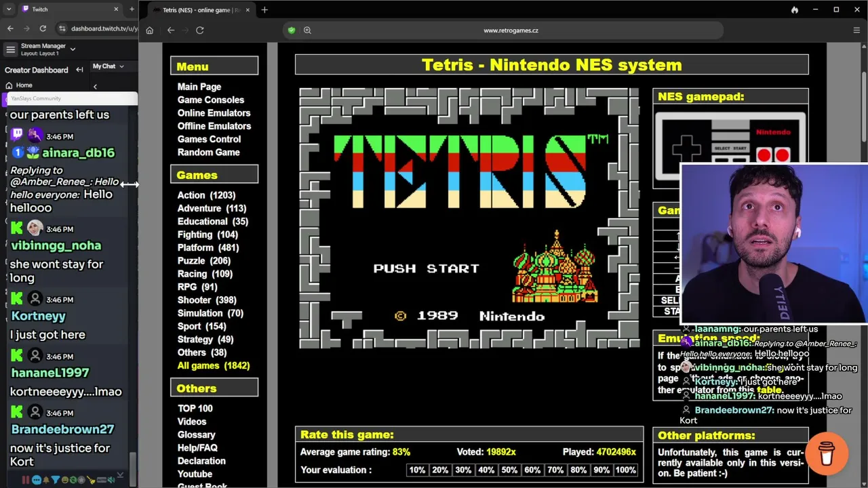The height and width of the screenshot is (488, 868).
Task: Go back in the Tetris browser window
Action: 171,30
